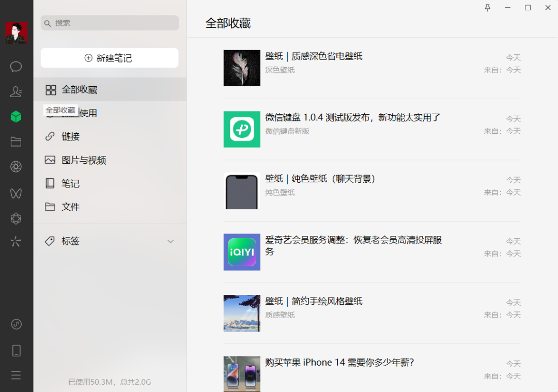Open Moments aperture icon in sidebar
This screenshot has height=392, width=558.
pos(16,166)
